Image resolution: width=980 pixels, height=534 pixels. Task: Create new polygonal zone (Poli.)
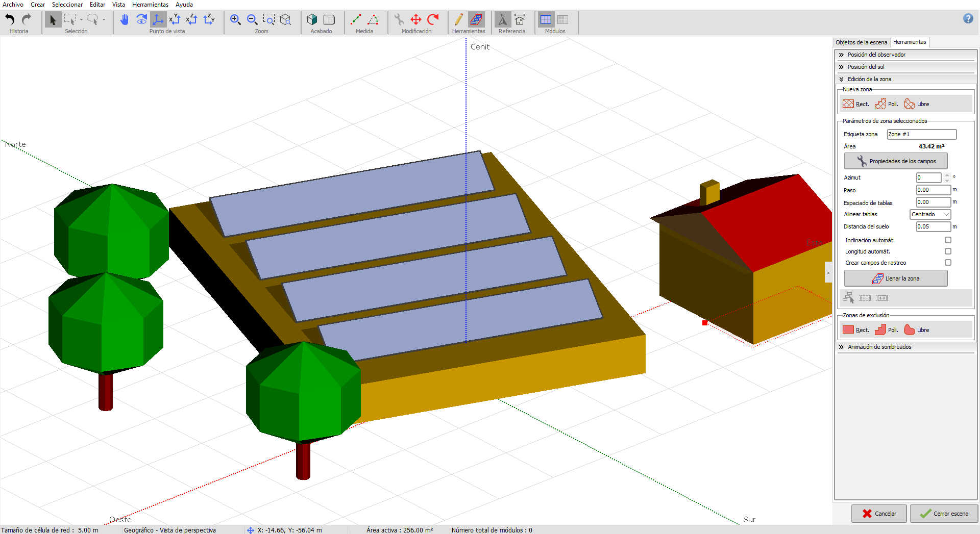click(887, 104)
